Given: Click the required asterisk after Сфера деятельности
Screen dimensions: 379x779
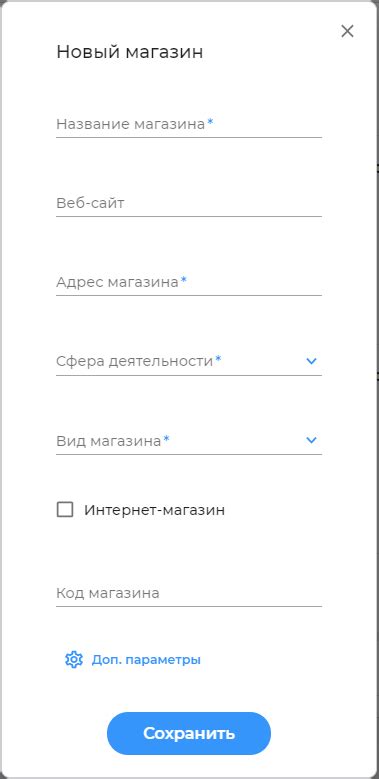Looking at the screenshot, I should point(218,359).
